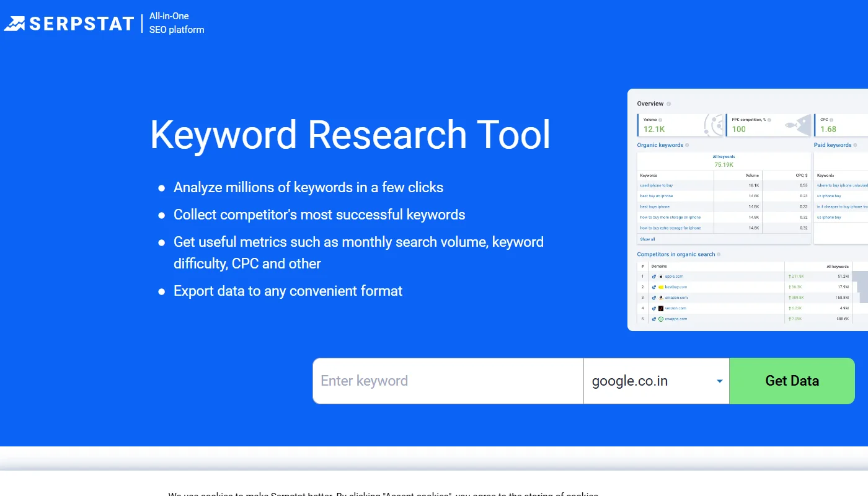Click the Volume value '12.1K'
This screenshot has height=496, width=868.
coord(654,129)
